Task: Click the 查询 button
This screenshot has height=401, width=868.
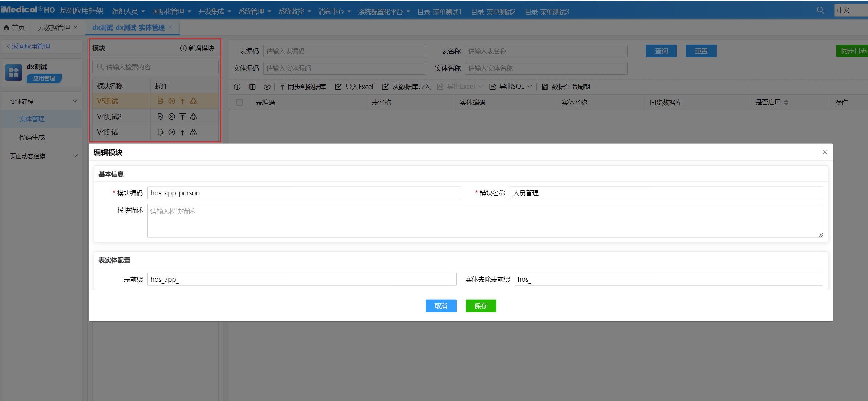Action: (661, 51)
